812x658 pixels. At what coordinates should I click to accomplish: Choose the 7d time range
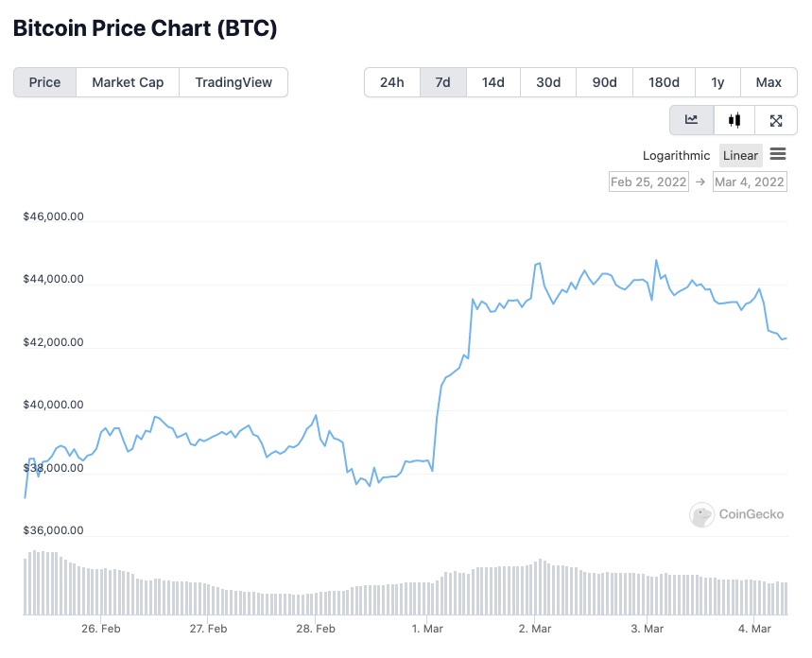[442, 82]
